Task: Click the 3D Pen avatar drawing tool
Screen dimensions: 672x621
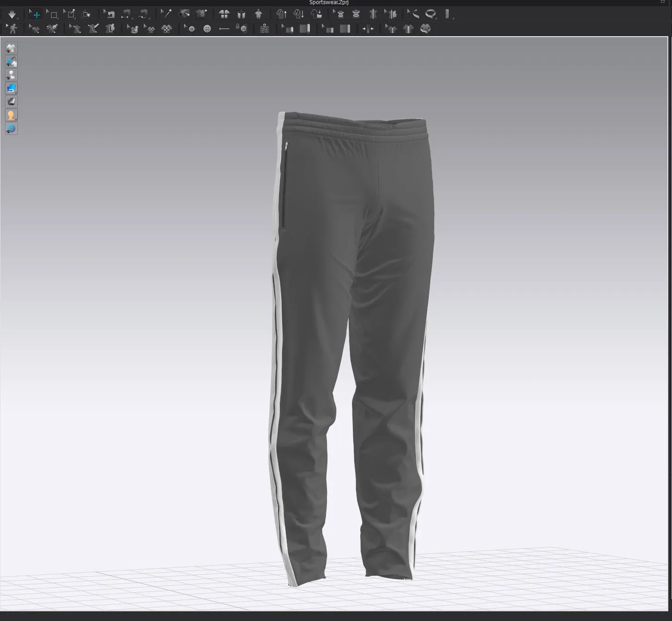Action: [x=93, y=29]
